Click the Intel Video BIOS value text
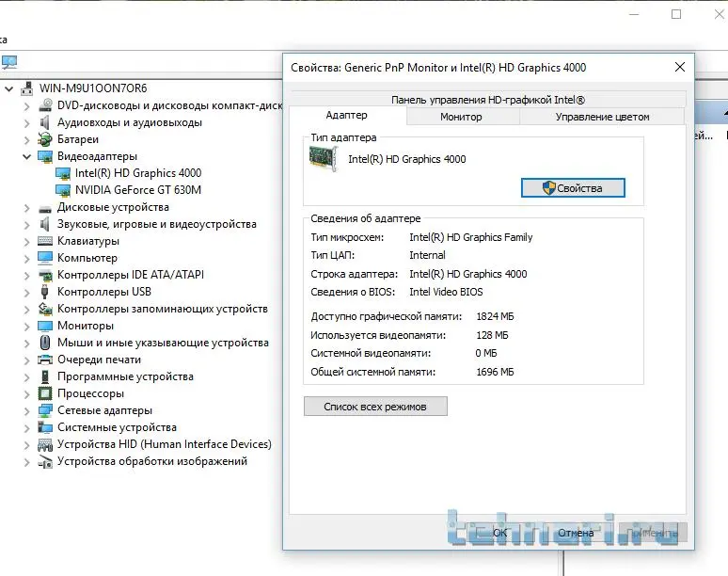The image size is (728, 576). 446,292
